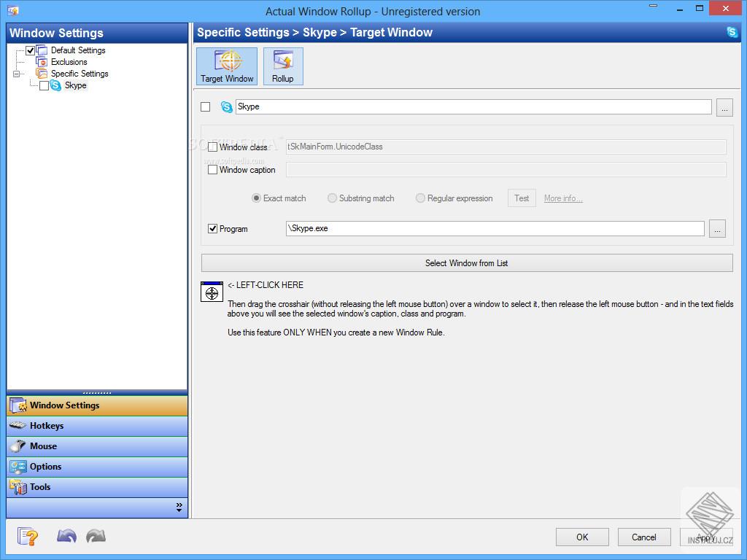Click the Skype rule name input field
Screen dimensions: 747x560
tap(473, 106)
